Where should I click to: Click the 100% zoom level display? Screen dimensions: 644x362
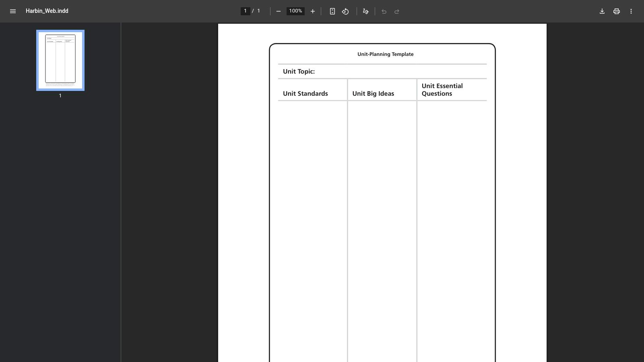point(295,11)
